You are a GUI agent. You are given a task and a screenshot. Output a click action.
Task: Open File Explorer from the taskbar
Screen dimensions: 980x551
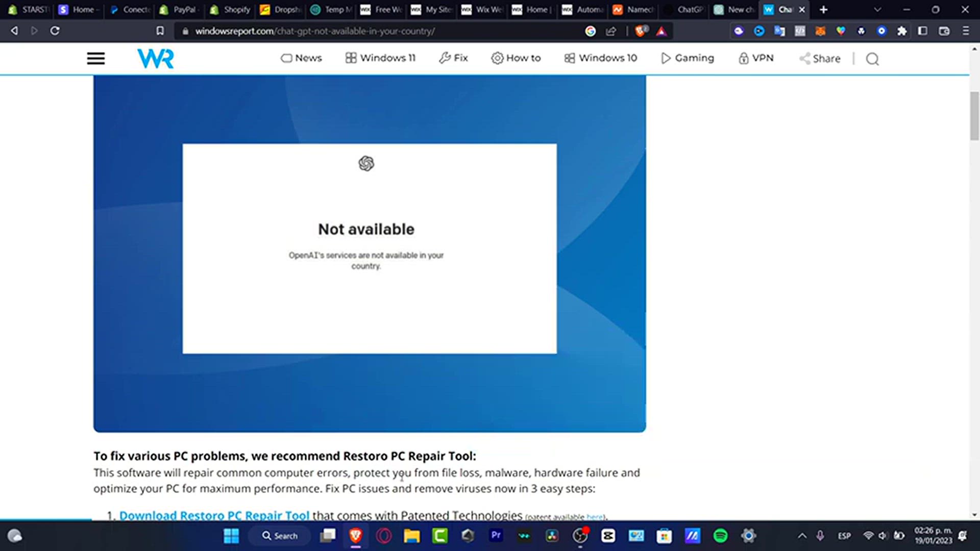click(411, 536)
